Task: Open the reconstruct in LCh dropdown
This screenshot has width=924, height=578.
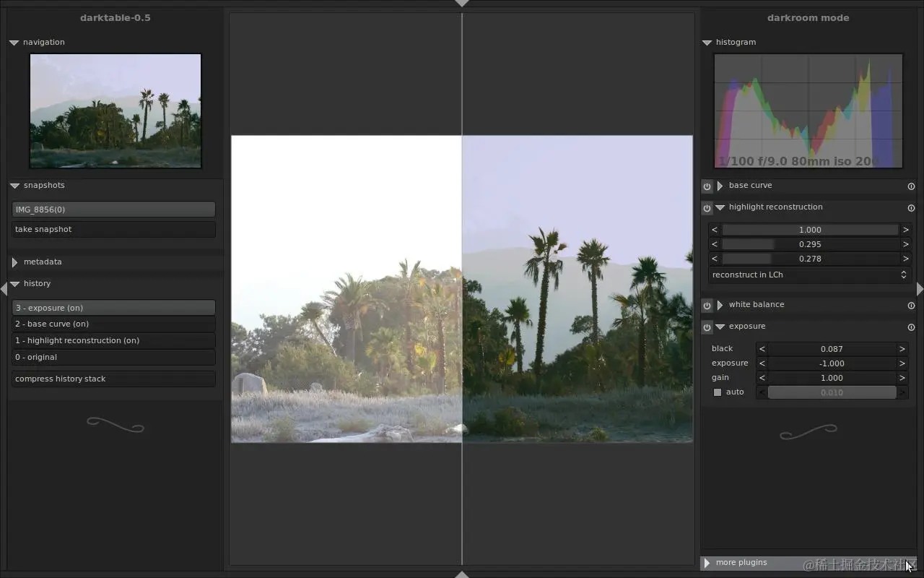Action: tap(810, 275)
